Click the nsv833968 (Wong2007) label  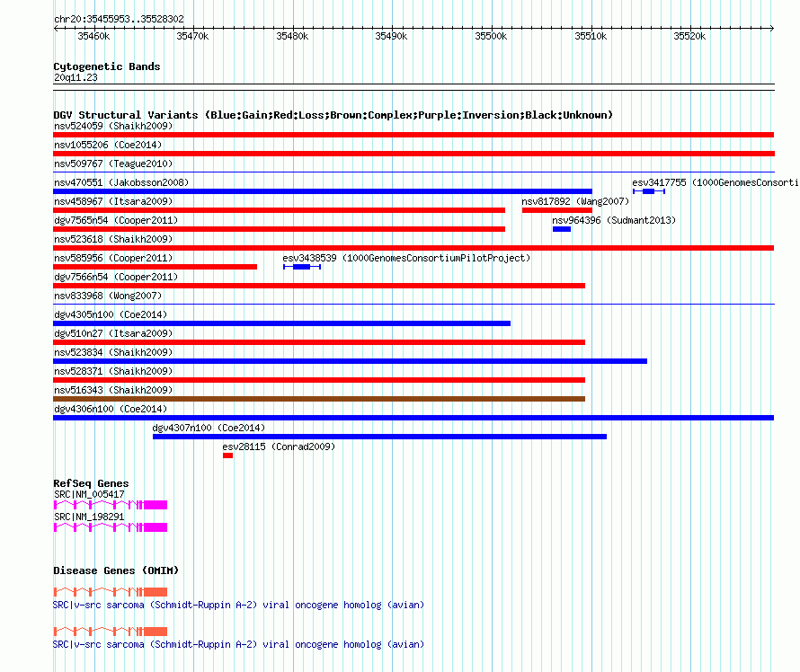click(108, 296)
